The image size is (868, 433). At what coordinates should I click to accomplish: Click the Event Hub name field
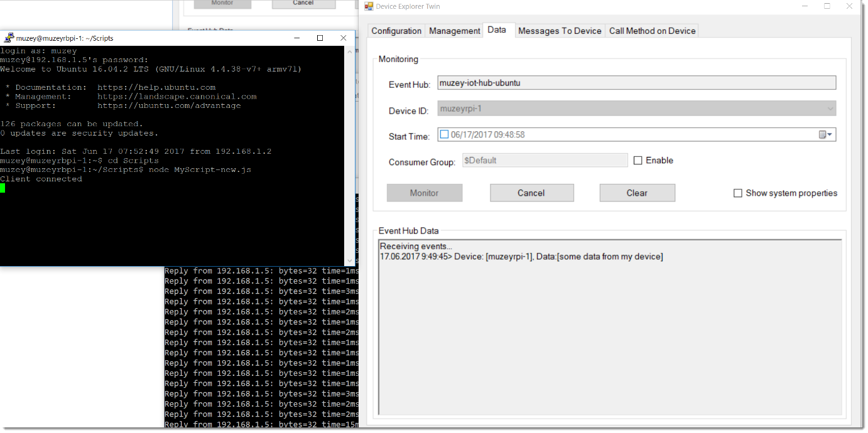[x=637, y=83]
